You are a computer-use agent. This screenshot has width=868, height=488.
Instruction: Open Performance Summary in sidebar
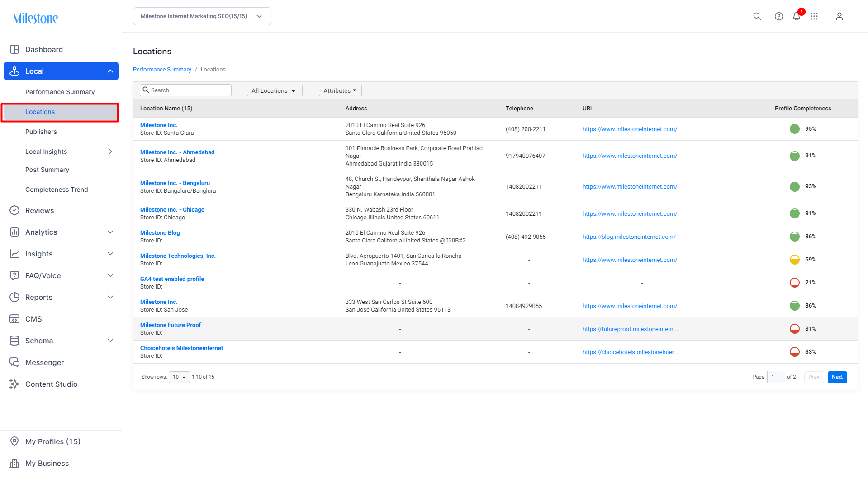[x=60, y=92]
